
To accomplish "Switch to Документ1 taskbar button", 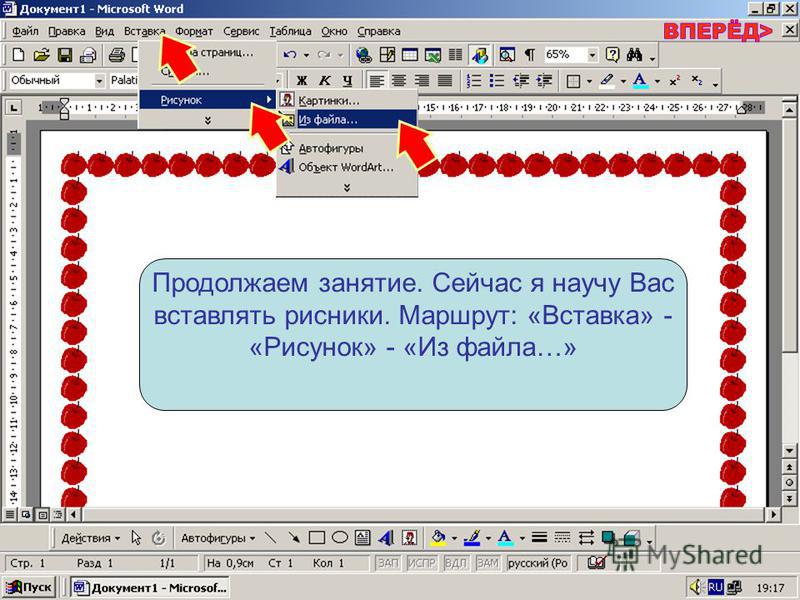I will [x=149, y=587].
